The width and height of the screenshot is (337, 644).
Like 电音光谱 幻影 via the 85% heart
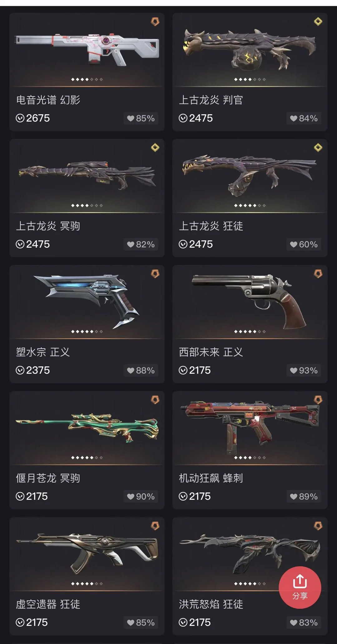[x=141, y=118]
